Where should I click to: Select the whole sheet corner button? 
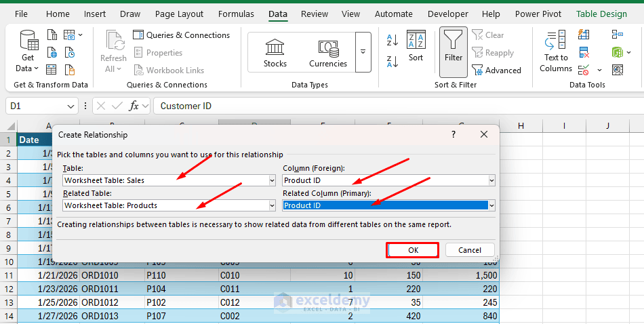10,126
